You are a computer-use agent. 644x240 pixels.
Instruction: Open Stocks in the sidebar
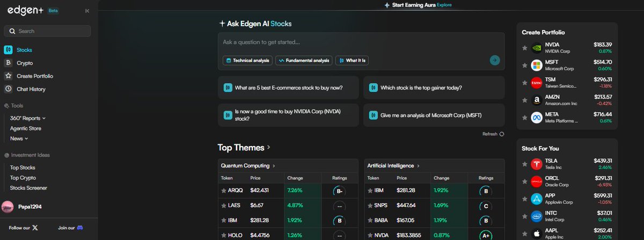tap(24, 50)
